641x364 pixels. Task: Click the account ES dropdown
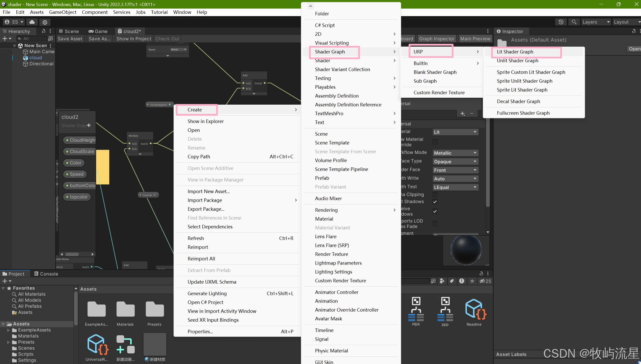coord(14,22)
